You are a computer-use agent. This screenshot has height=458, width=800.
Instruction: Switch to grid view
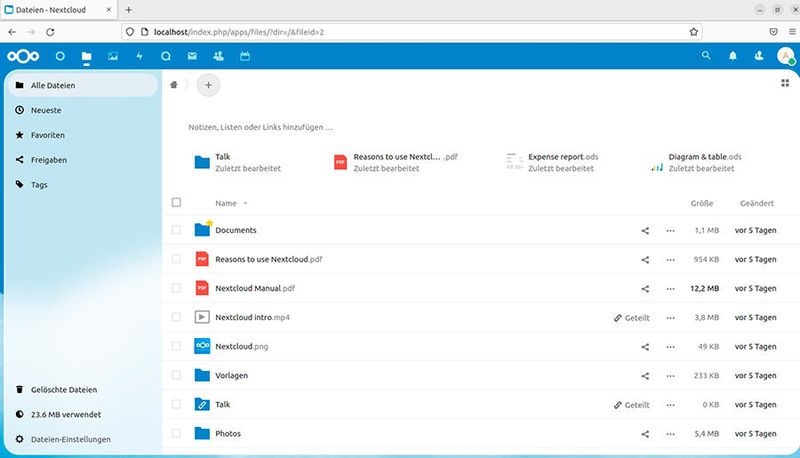[x=785, y=83]
